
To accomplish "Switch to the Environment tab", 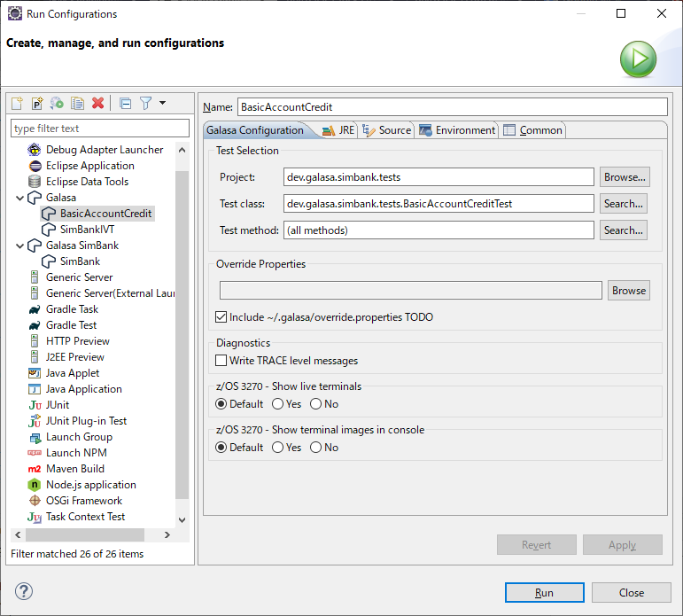I will click(457, 130).
